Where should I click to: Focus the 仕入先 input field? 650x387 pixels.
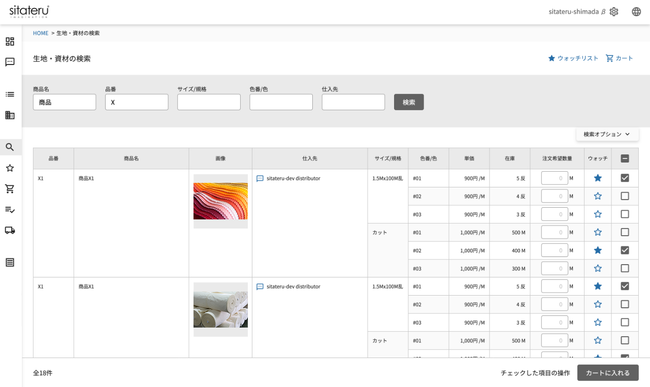click(x=353, y=102)
